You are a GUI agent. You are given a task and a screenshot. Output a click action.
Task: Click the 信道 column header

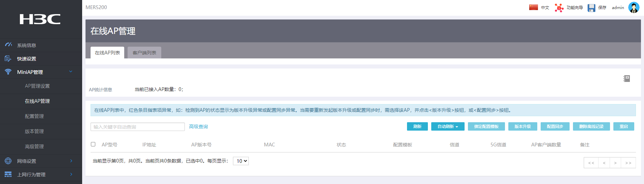[x=454, y=145]
